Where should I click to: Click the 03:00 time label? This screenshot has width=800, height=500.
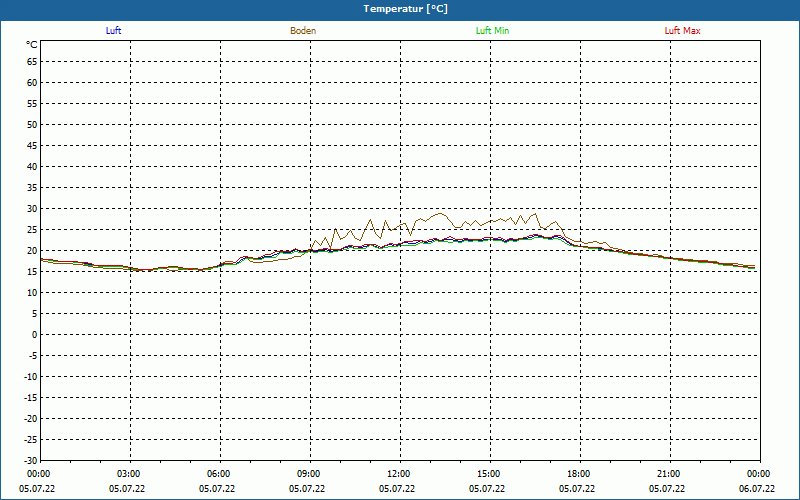(129, 474)
